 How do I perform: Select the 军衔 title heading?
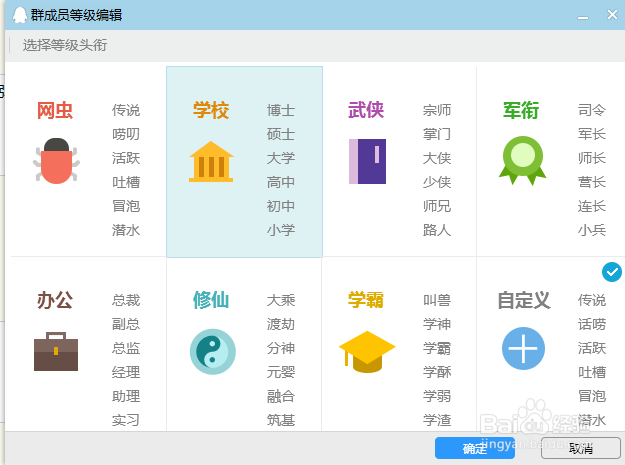[521, 110]
